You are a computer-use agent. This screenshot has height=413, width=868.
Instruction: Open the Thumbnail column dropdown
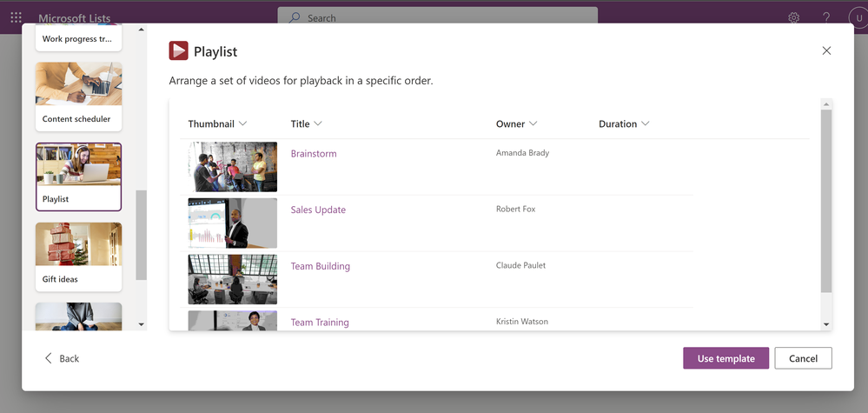242,123
